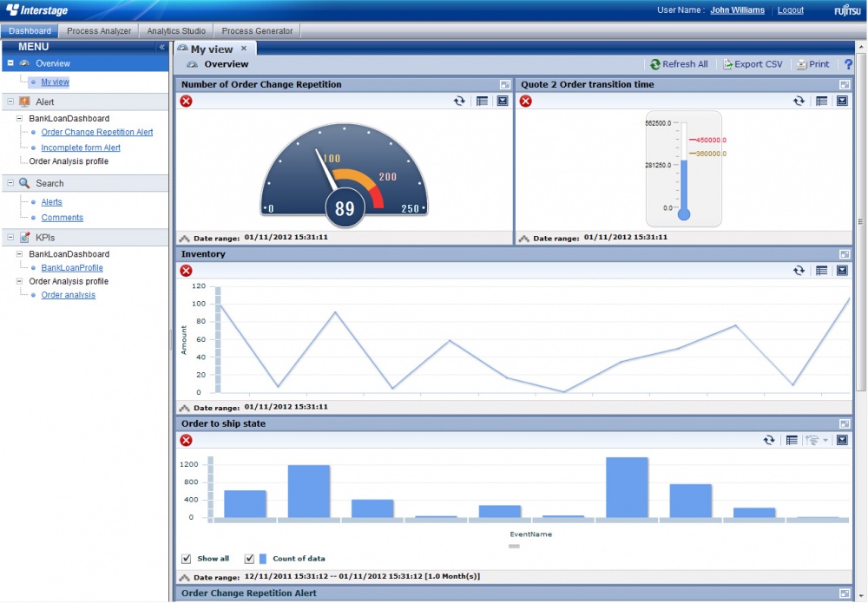Viewport: 868px width, 603px height.
Task: Maximize the Inventory panel
Action: 845,254
